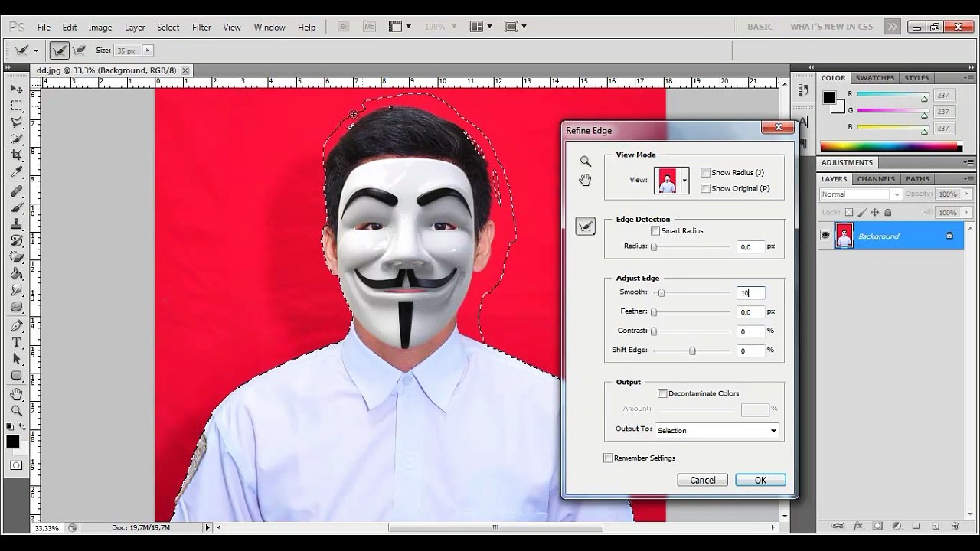This screenshot has width=980, height=551.
Task: Open the brush Size picker arrow
Action: tap(147, 51)
